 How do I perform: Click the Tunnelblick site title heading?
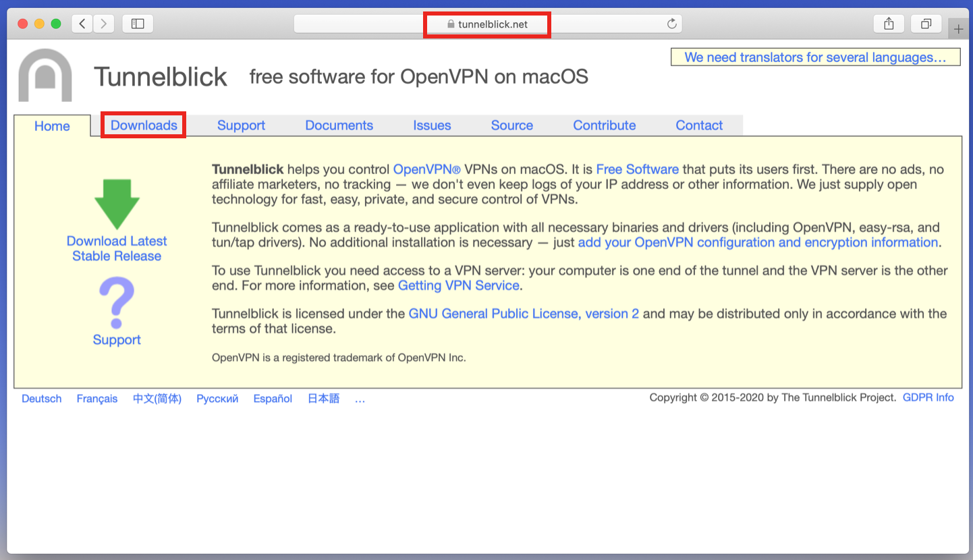click(161, 76)
